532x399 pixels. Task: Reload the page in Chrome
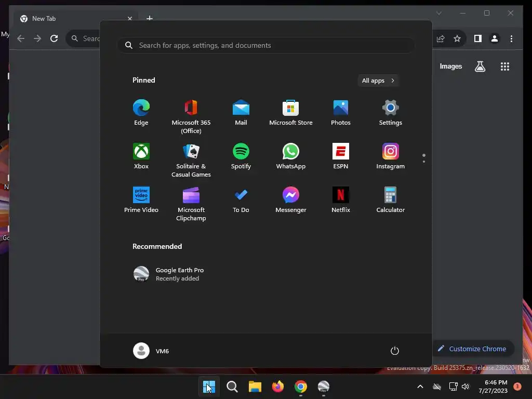(54, 38)
